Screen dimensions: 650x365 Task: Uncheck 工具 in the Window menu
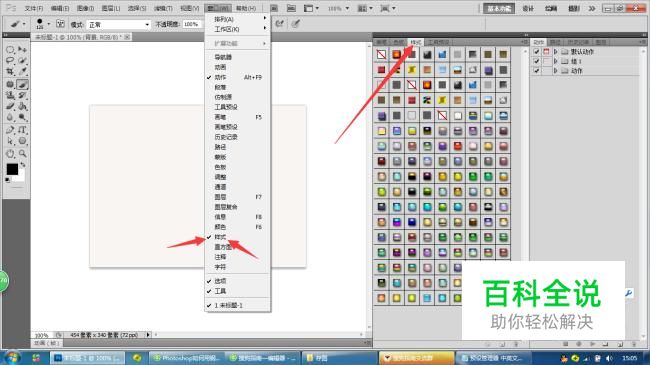(238, 291)
